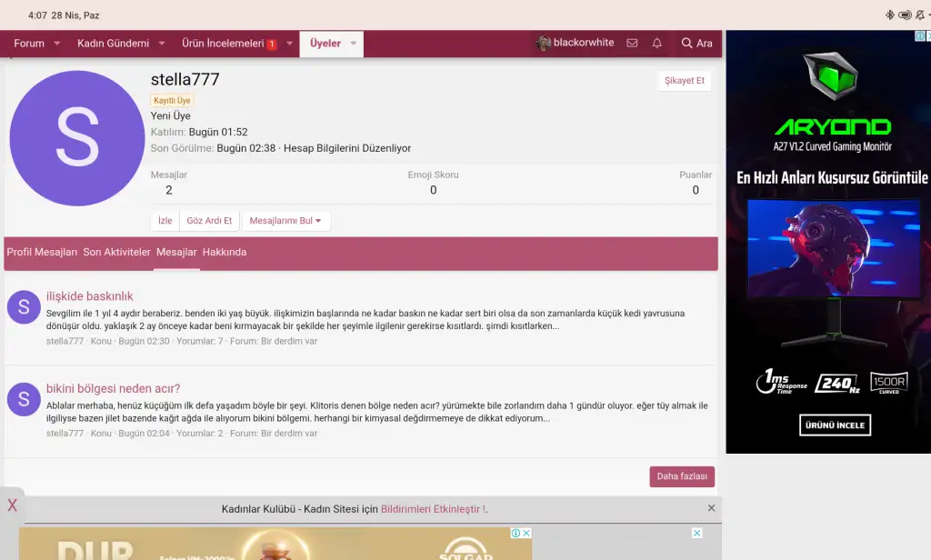
Task: Click the ad info icon on Aryond ad
Action: pyautogui.click(x=920, y=36)
